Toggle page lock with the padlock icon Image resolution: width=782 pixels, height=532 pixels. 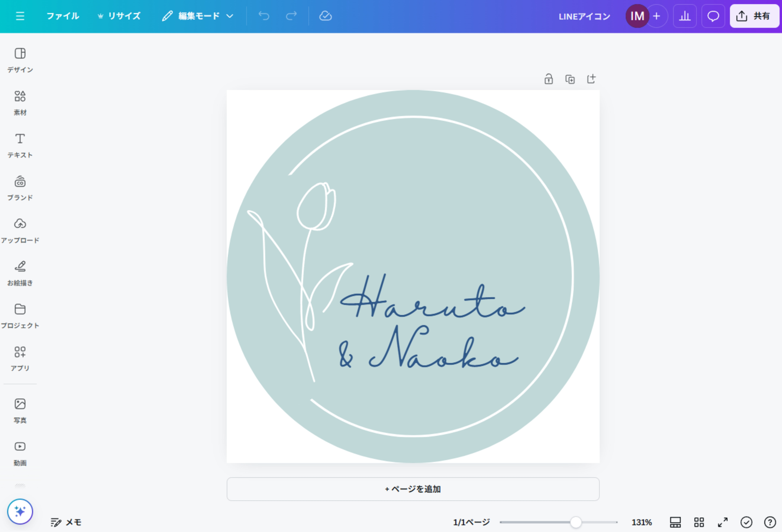548,79
